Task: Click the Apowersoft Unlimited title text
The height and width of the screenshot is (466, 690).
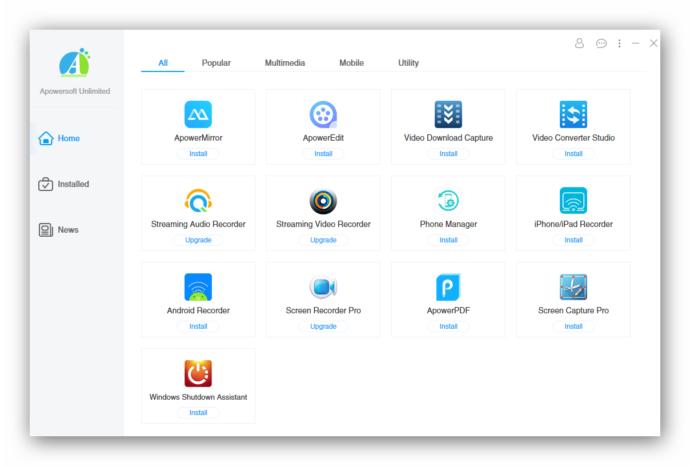Action: point(75,91)
